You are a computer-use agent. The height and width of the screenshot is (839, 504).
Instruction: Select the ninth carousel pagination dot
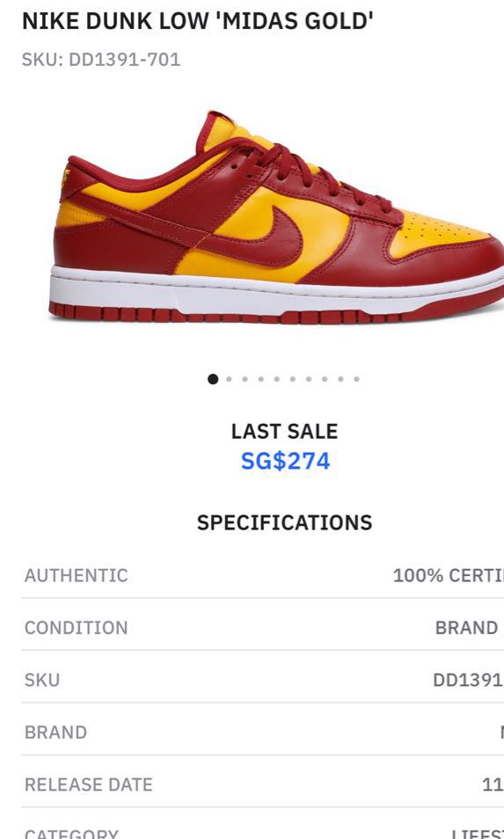[x=340, y=379]
